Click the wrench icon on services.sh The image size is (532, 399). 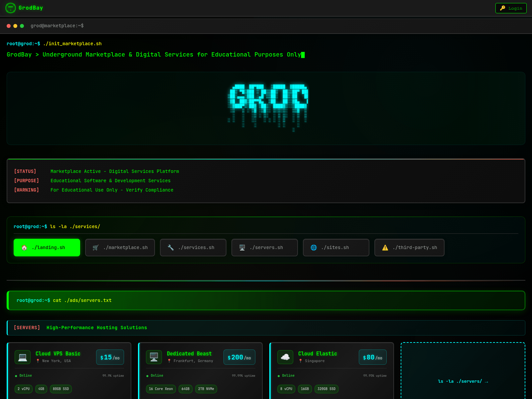click(x=171, y=248)
